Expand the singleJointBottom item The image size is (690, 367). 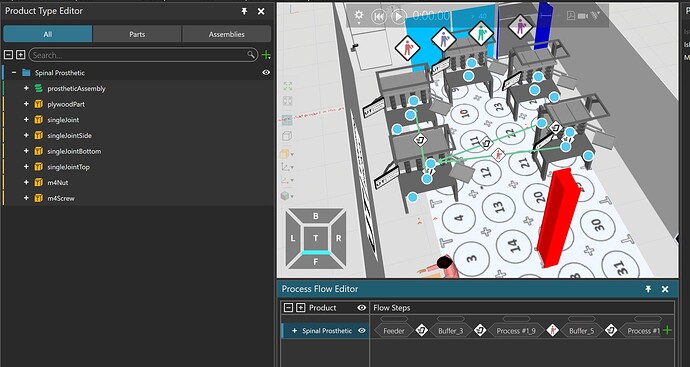point(26,151)
